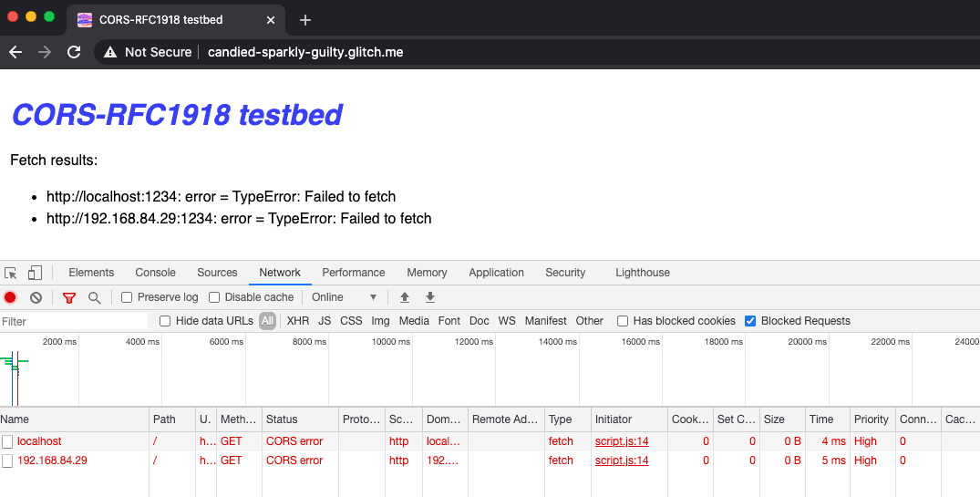
Task: Open the Online throttling dropdown
Action: point(345,297)
